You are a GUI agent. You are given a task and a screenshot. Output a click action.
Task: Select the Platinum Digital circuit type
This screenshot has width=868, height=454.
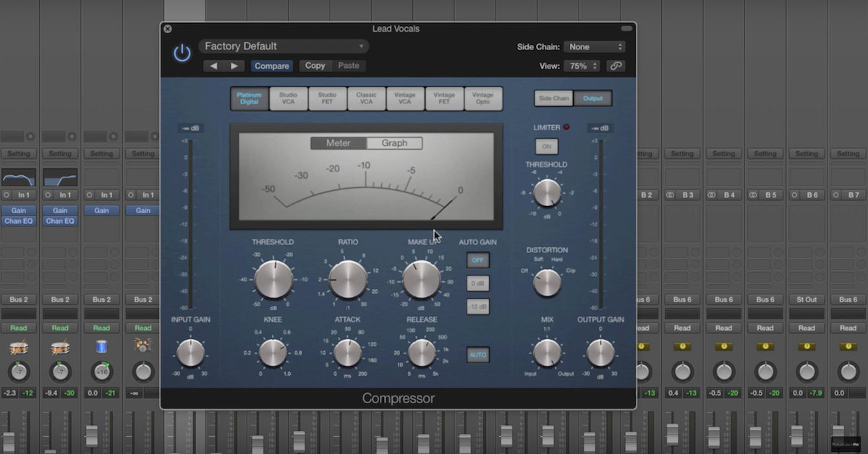(x=249, y=98)
